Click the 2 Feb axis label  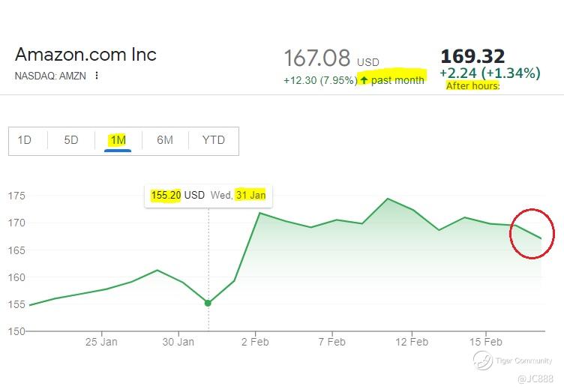(x=255, y=342)
